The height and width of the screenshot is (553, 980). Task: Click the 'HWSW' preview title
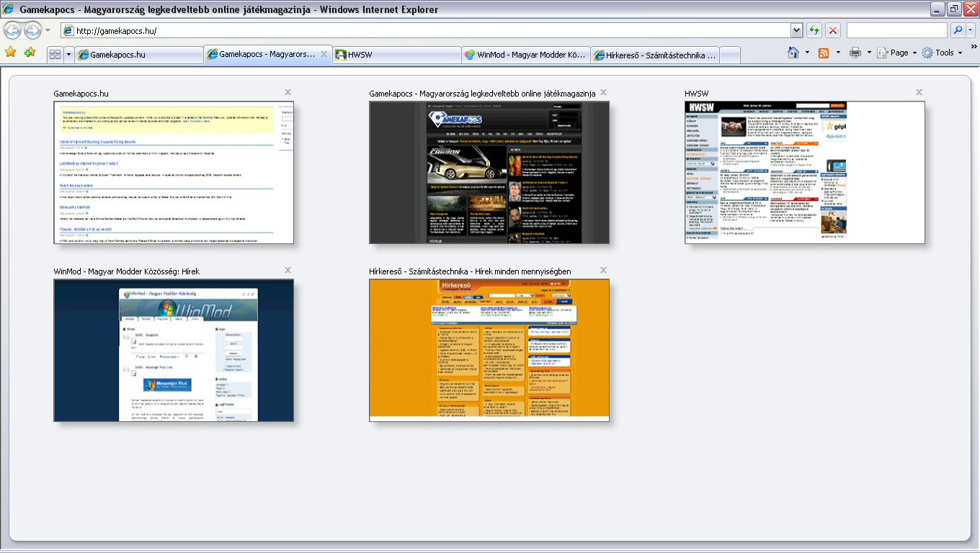(x=697, y=94)
